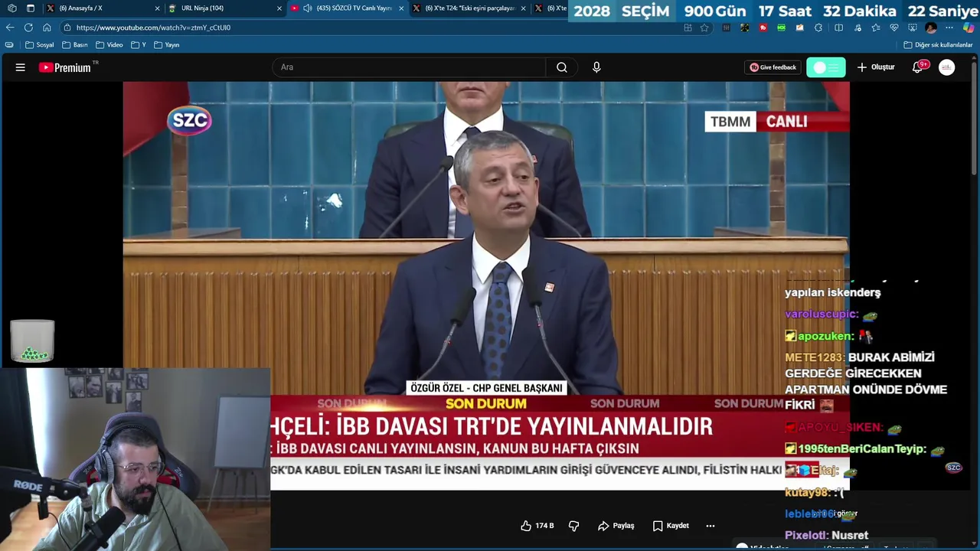Open workspaces icon in tab bar
980x551 pixels.
12,8
